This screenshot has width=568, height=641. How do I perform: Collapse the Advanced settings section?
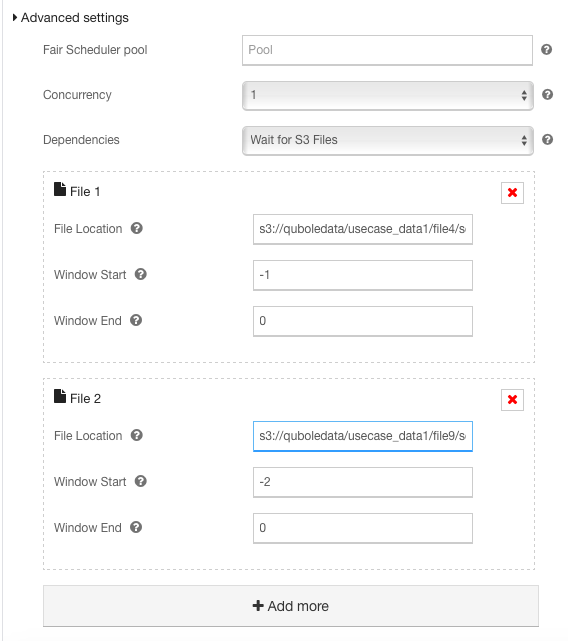pos(70,18)
